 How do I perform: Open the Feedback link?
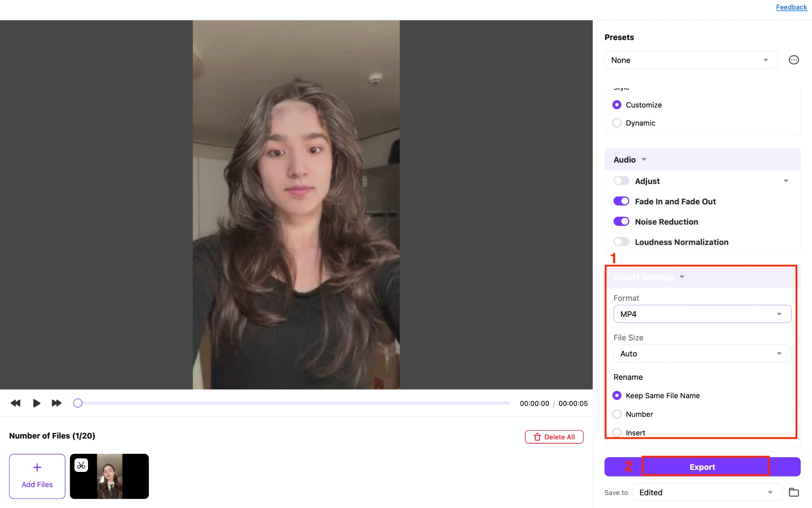791,7
